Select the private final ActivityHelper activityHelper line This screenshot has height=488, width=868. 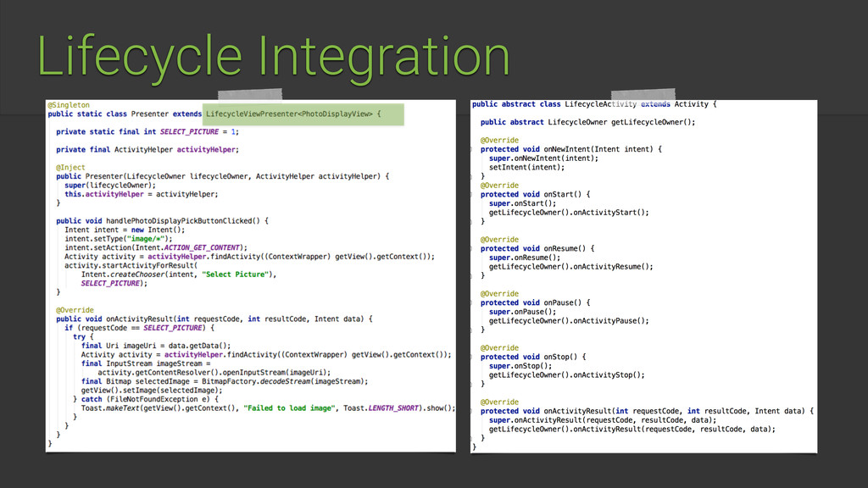pos(147,149)
